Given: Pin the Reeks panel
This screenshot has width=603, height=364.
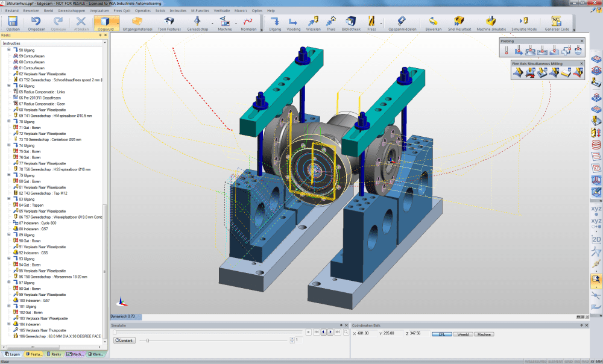Looking at the screenshot, I should pyautogui.click(x=100, y=35).
